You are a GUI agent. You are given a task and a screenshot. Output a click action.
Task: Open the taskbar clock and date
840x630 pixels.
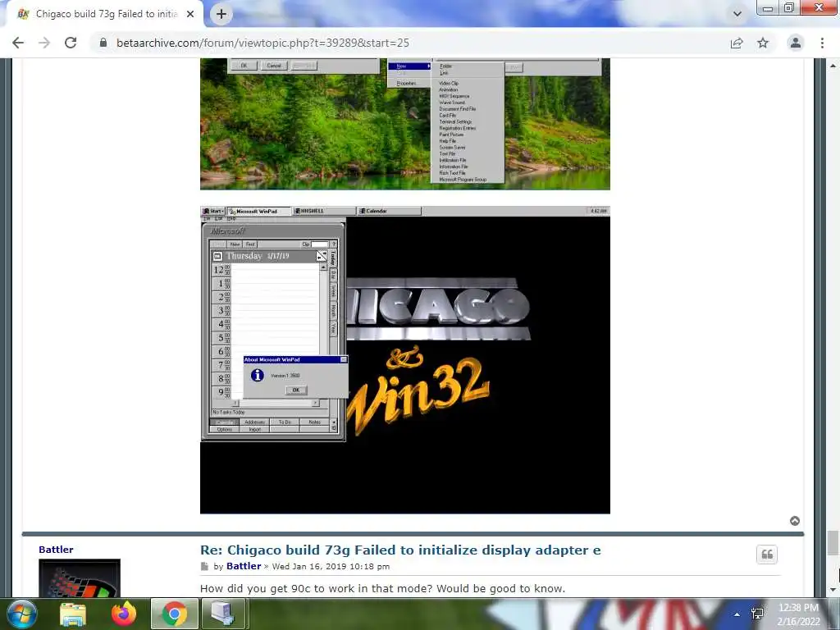click(798, 614)
